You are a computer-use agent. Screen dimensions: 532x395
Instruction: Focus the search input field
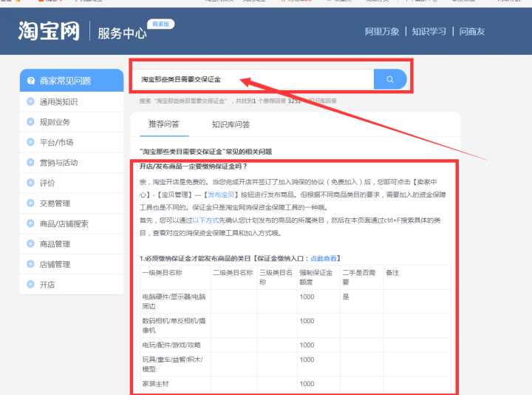[251, 78]
